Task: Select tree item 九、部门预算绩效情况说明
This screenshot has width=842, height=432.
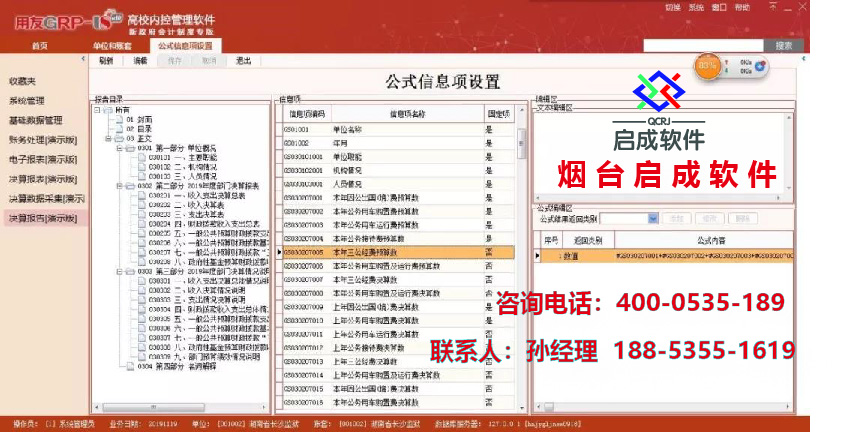Action: [x=205, y=357]
